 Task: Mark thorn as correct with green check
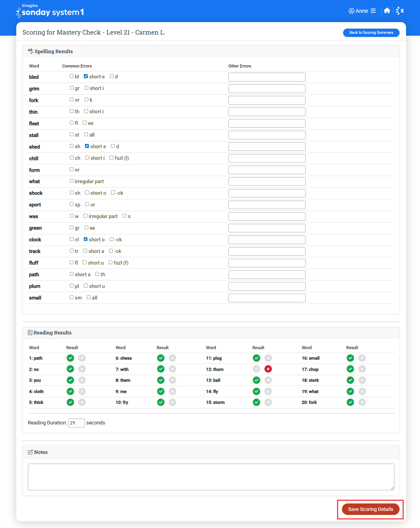coord(256,369)
